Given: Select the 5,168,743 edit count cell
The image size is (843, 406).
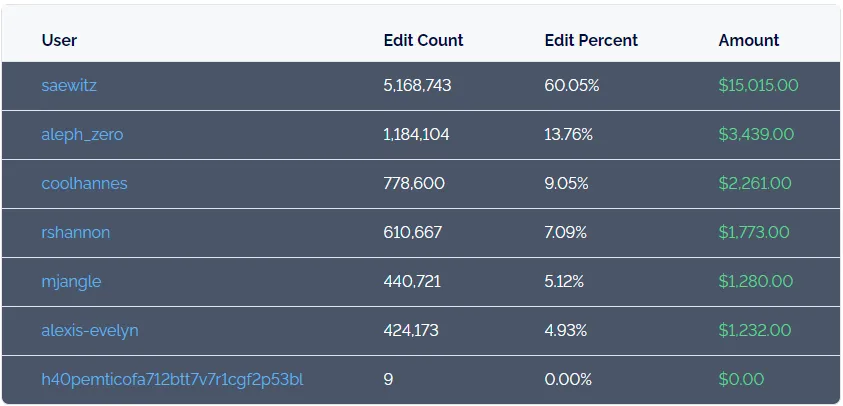Looking at the screenshot, I should 417,86.
